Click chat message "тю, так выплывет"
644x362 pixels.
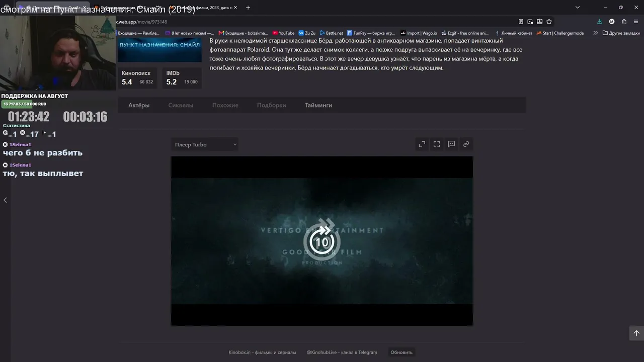pyautogui.click(x=43, y=173)
